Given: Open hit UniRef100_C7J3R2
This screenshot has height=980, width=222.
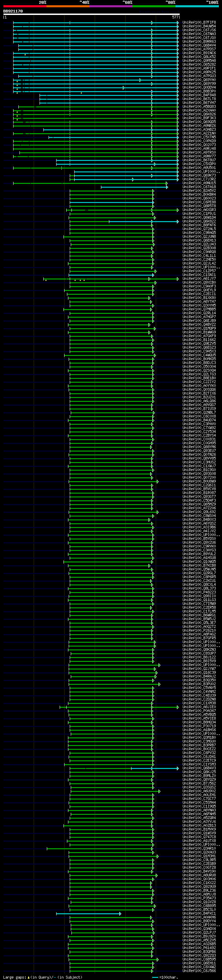Looking at the screenshot, I should (199, 179).
